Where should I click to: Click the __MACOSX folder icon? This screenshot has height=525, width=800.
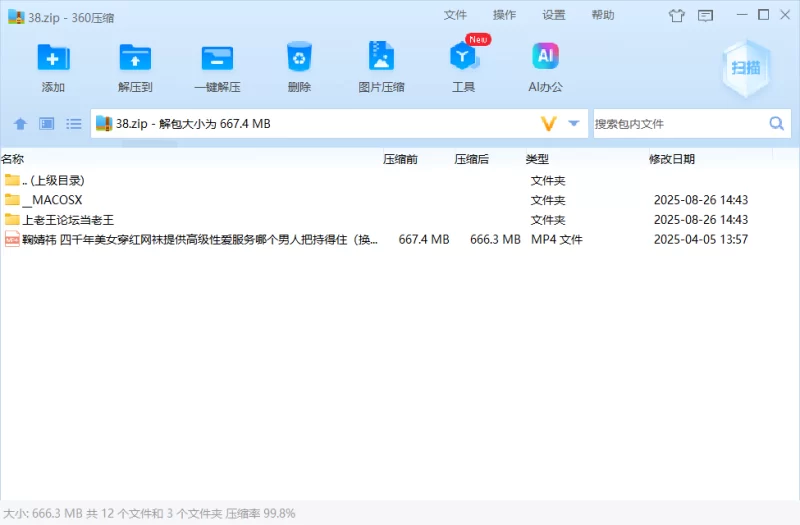pyautogui.click(x=12, y=199)
